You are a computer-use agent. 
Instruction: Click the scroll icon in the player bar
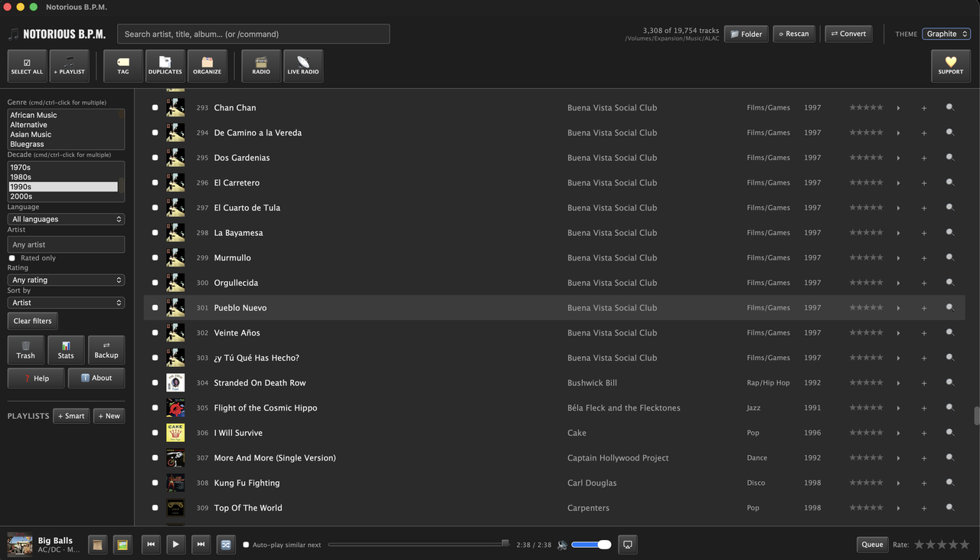tap(97, 545)
